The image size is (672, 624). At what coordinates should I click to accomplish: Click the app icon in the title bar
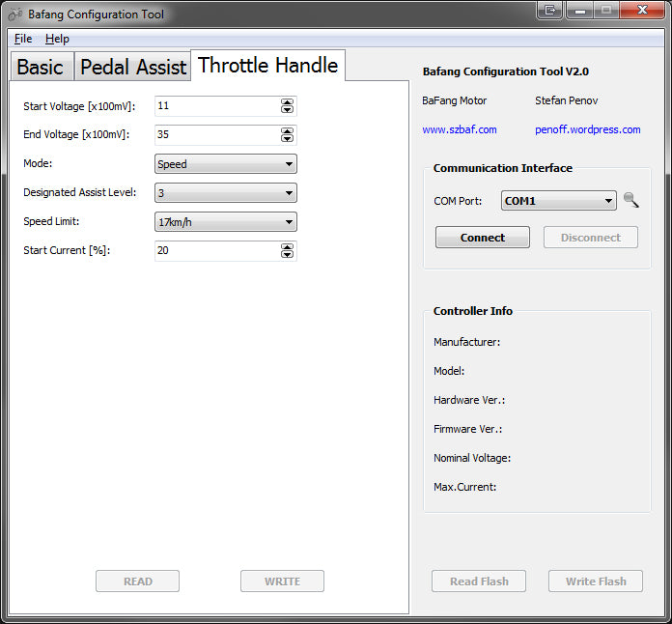coord(14,14)
